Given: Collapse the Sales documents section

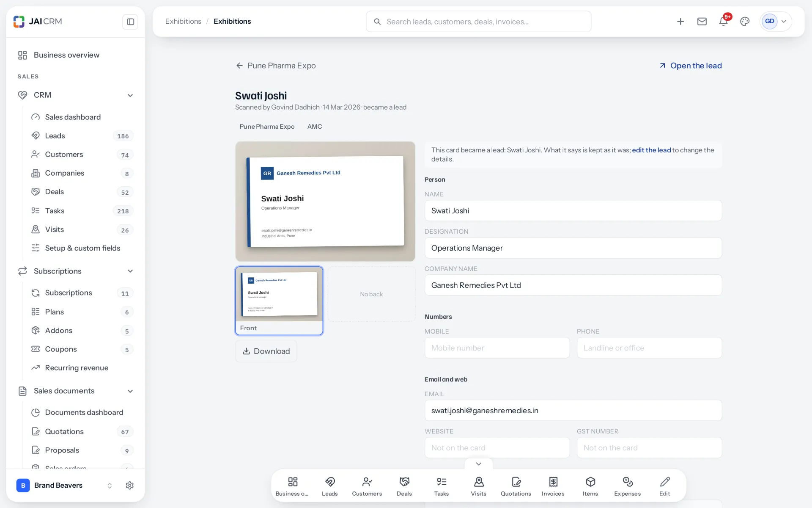Looking at the screenshot, I should click(x=130, y=391).
